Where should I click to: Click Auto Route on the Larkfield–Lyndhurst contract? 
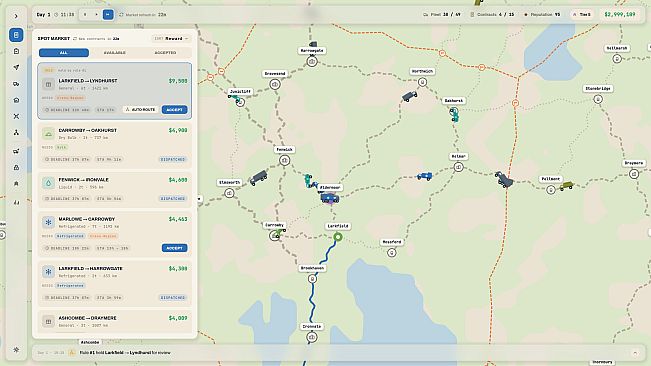point(140,110)
